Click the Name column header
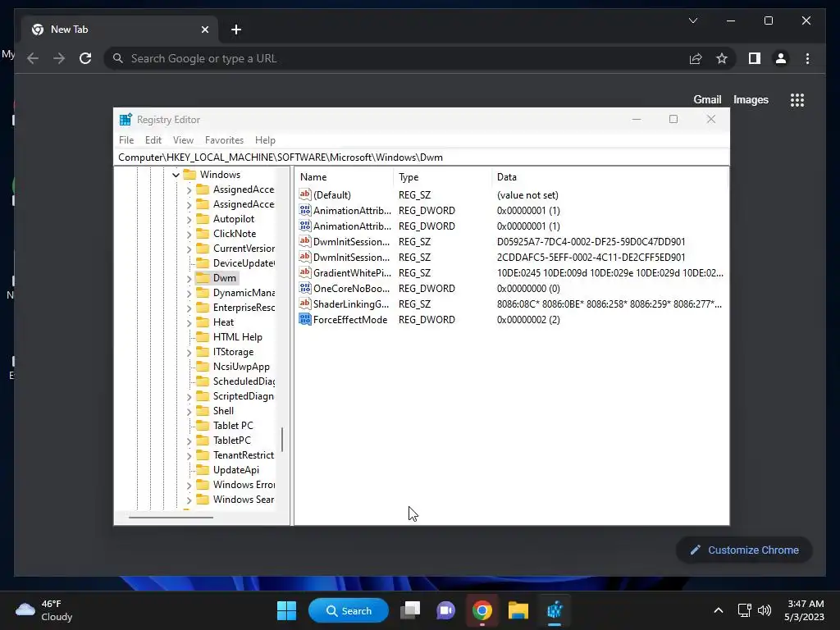The height and width of the screenshot is (630, 840). click(345, 177)
